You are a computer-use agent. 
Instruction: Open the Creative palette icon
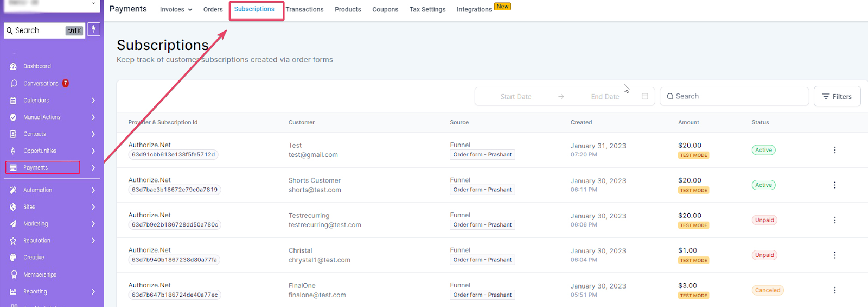pos(13,258)
